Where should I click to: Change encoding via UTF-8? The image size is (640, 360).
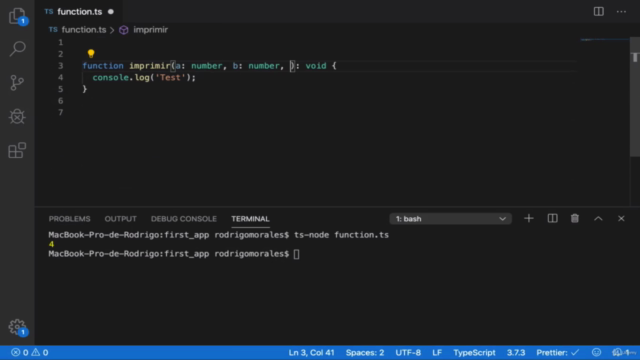tap(408, 352)
